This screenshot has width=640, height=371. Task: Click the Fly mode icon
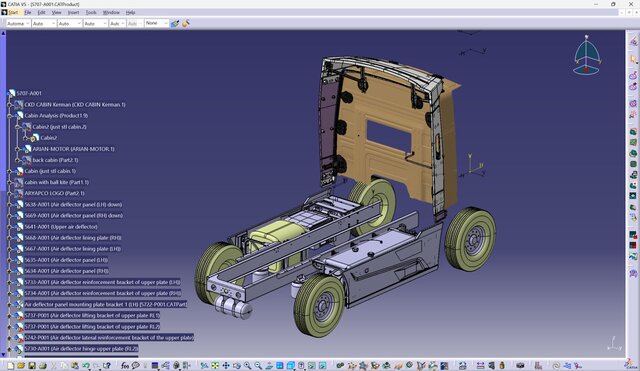click(204, 366)
